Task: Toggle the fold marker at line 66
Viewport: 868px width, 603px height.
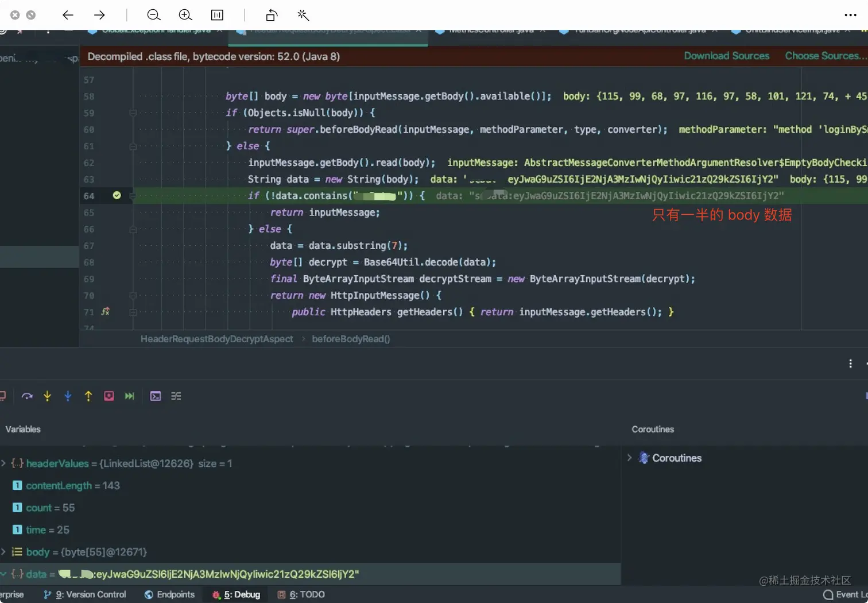Action: coord(133,229)
